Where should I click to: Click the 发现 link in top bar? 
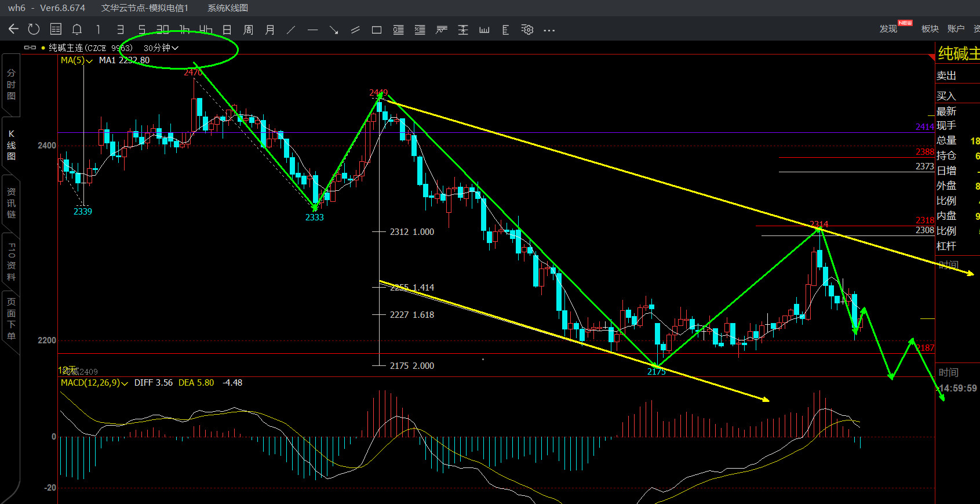(x=888, y=29)
